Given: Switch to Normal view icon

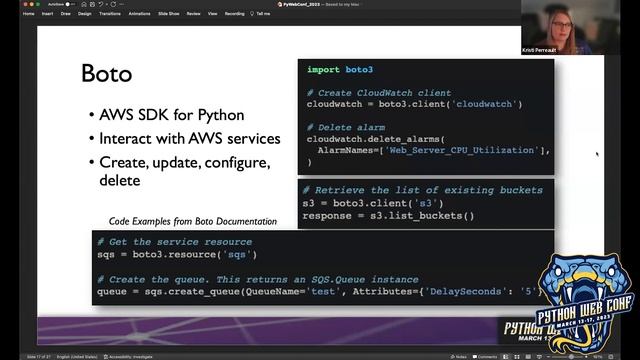Looking at the screenshot, I should tap(505, 357).
